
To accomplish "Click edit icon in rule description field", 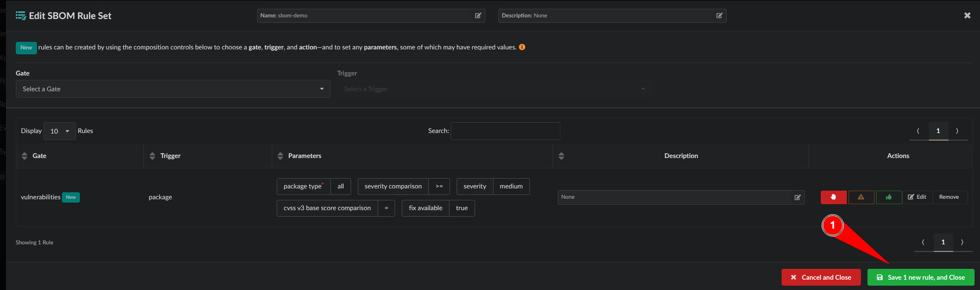I will [x=797, y=197].
